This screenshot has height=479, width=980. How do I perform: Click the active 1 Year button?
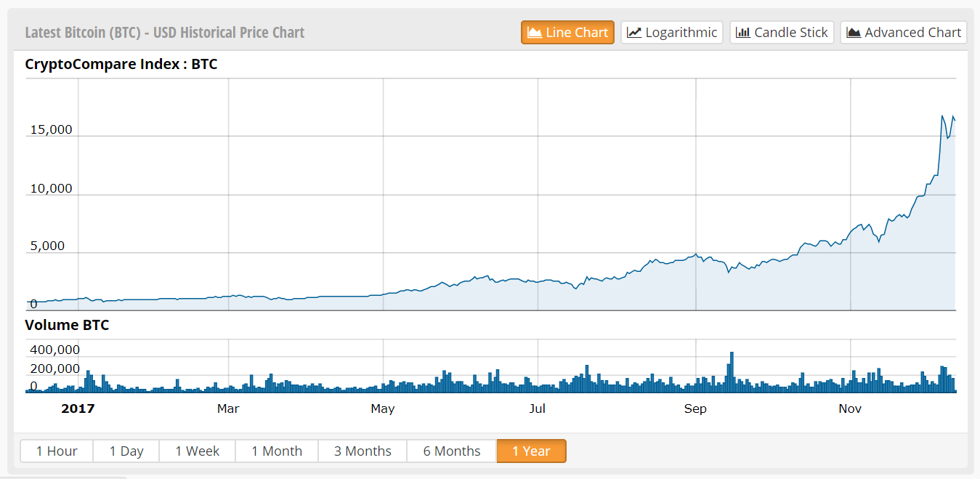click(531, 451)
